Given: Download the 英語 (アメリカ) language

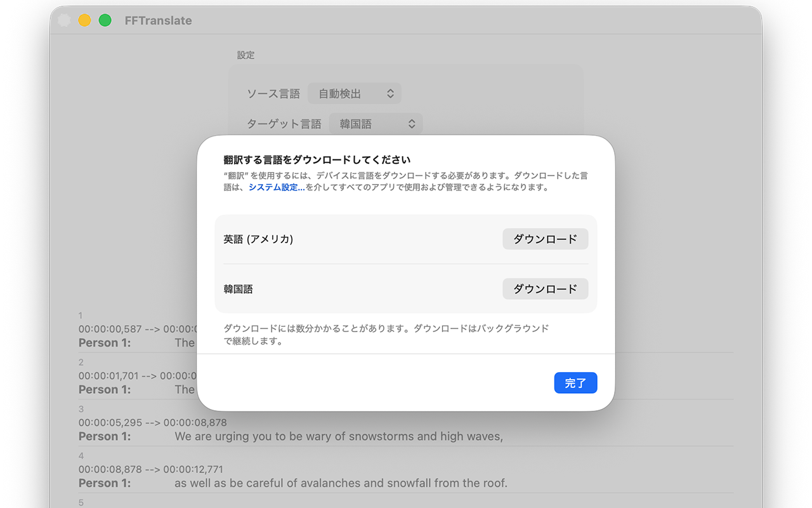Looking at the screenshot, I should [545, 239].
